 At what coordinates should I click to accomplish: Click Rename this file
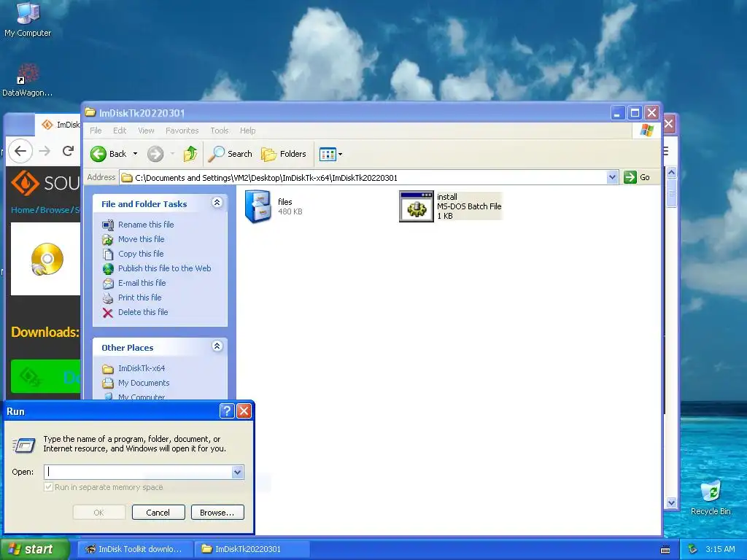[x=146, y=225]
